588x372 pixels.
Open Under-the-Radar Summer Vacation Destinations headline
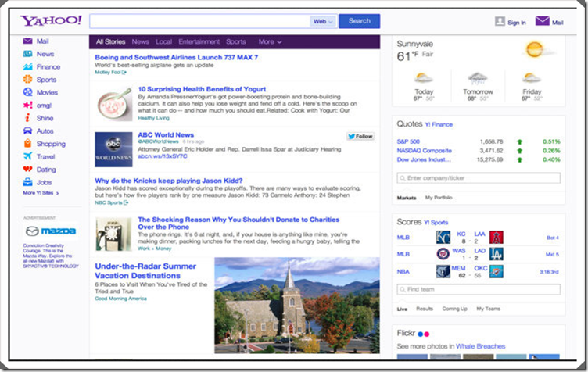tap(145, 271)
